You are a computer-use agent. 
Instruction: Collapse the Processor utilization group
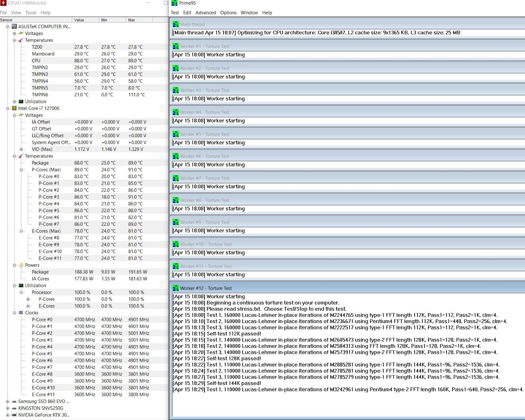tap(21, 293)
